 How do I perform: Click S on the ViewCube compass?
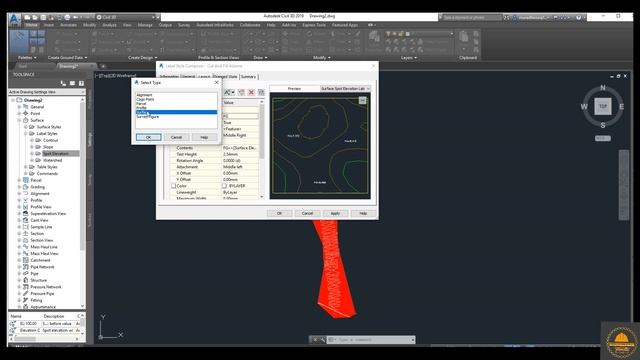[x=603, y=125]
